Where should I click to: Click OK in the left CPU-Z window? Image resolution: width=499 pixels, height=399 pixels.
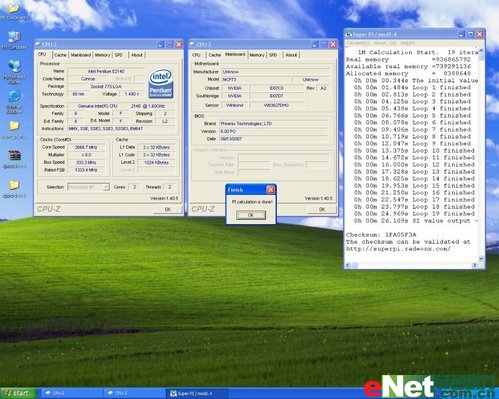click(x=168, y=209)
